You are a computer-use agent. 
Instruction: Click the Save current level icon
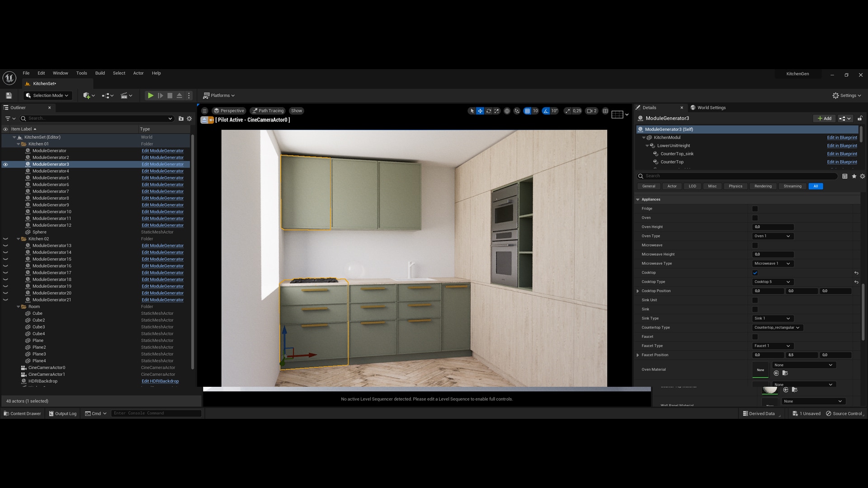9,95
